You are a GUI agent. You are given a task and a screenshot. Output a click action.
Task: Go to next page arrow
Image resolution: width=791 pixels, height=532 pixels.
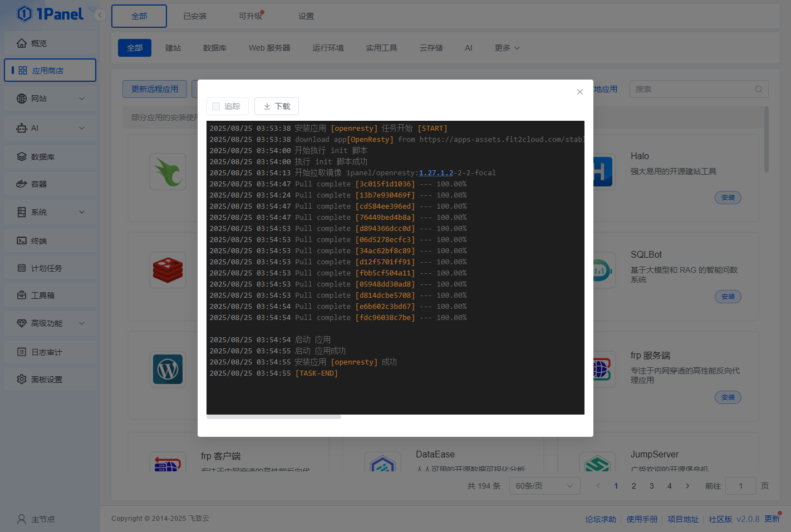click(687, 486)
